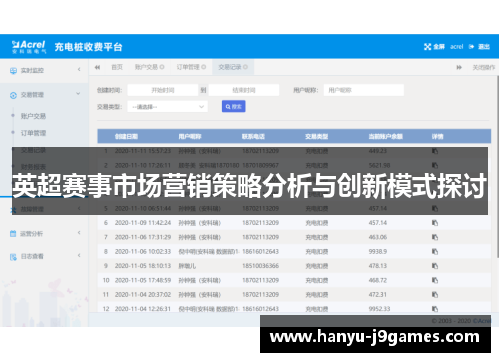Select date cell 2020-11-09 11:42:24
The height and width of the screenshot is (362, 500).
click(143, 223)
